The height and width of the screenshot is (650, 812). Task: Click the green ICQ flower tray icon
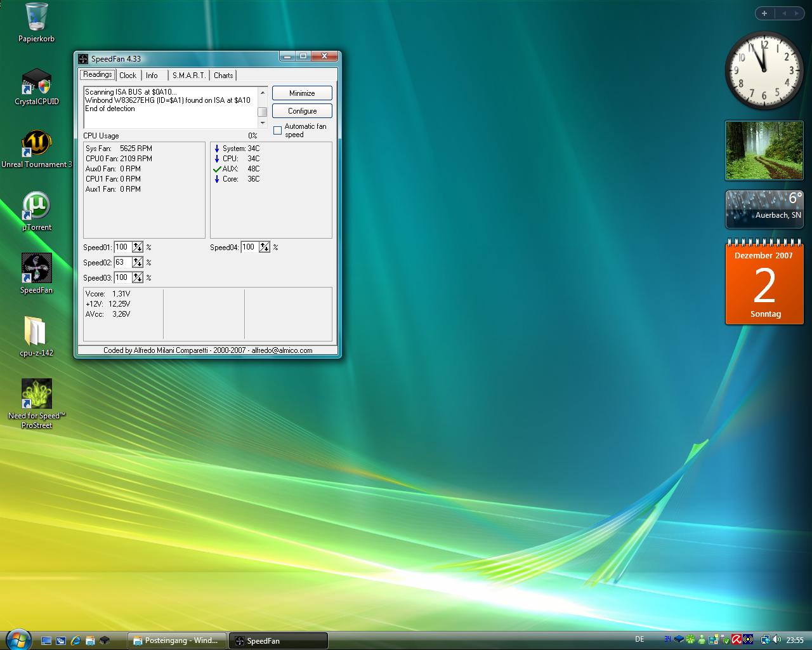(691, 639)
